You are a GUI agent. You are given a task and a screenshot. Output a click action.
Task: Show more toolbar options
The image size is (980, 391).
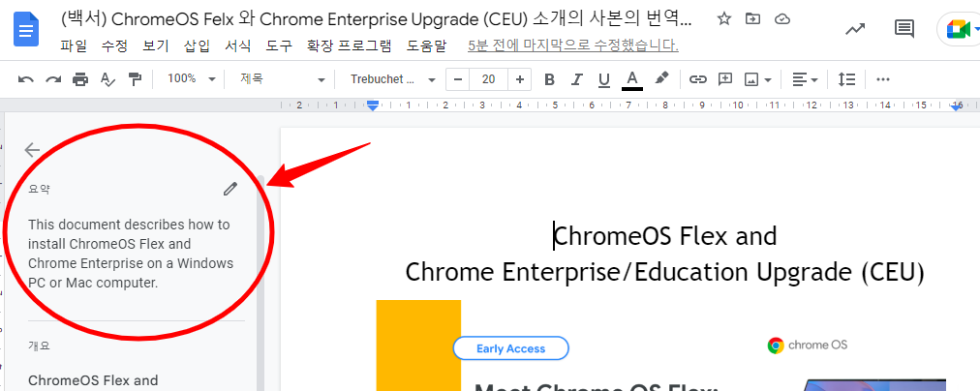tap(882, 79)
